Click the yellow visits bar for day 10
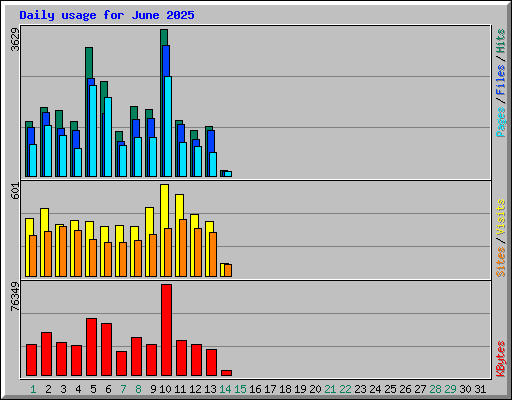Screen dimensions: 512x400 click(164, 206)
